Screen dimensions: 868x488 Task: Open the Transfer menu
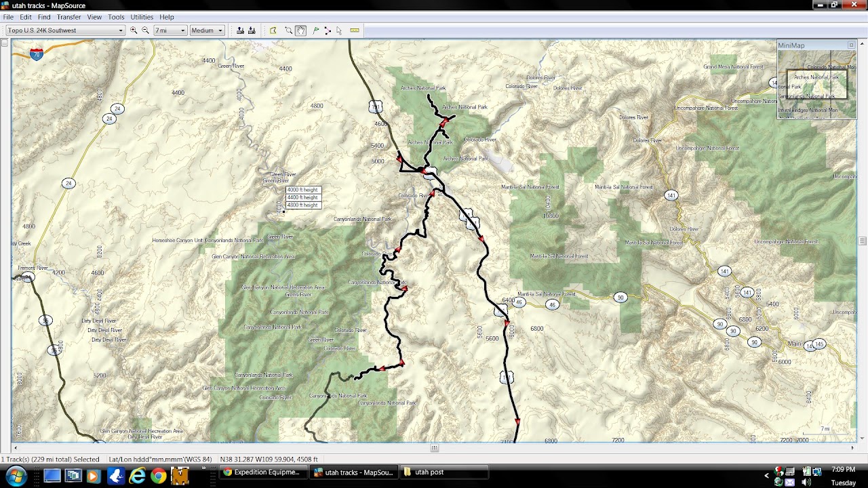(68, 17)
